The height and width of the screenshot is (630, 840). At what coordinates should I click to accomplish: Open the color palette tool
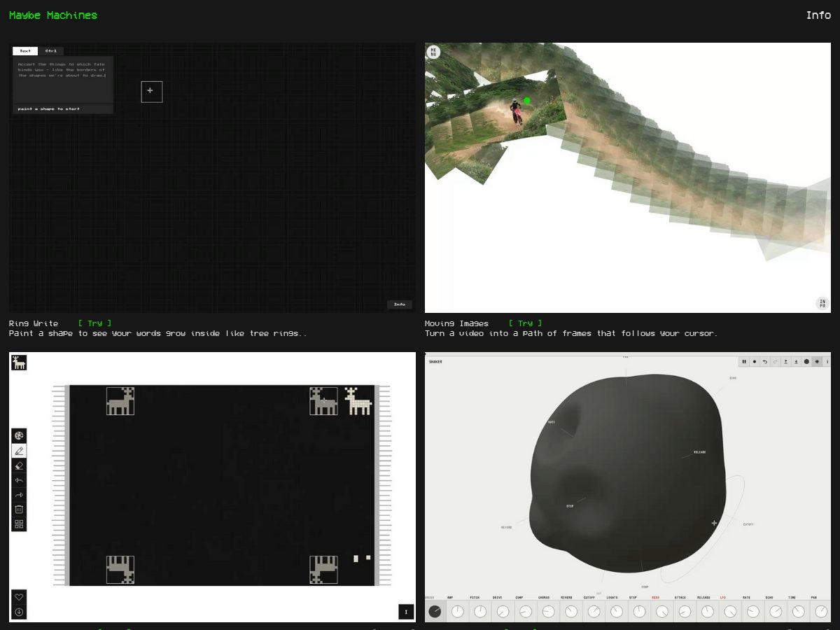coord(19,435)
